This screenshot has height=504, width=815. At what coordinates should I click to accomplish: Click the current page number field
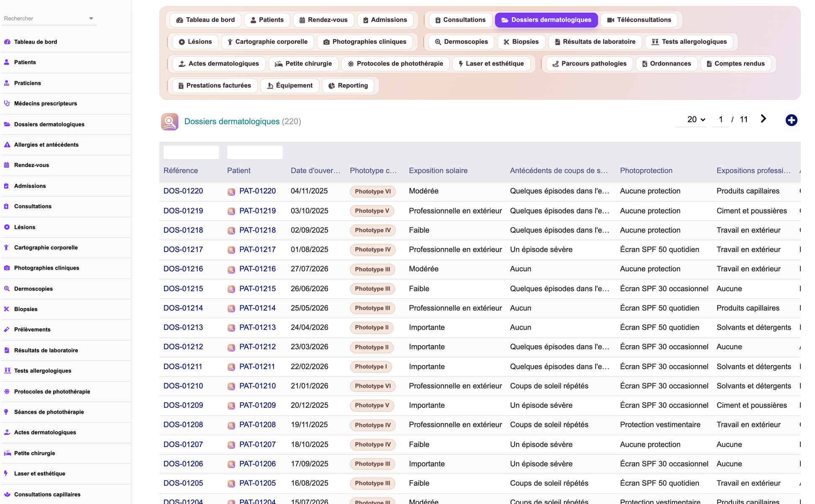[720, 120]
